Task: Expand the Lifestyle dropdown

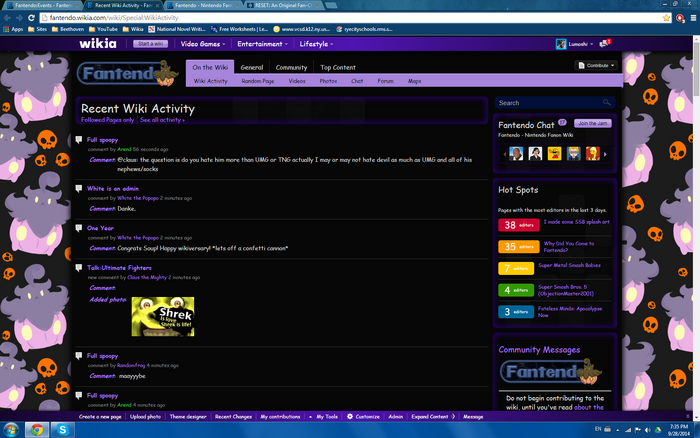Action: coord(316,44)
